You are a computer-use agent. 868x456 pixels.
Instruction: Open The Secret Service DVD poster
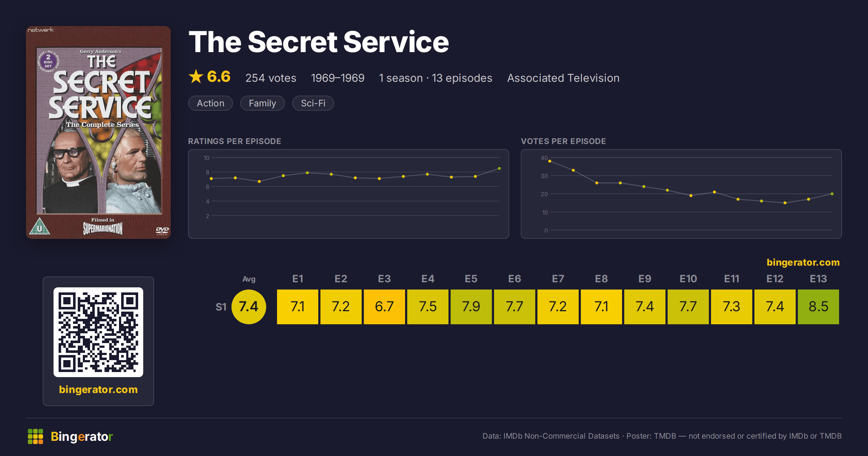[x=98, y=132]
